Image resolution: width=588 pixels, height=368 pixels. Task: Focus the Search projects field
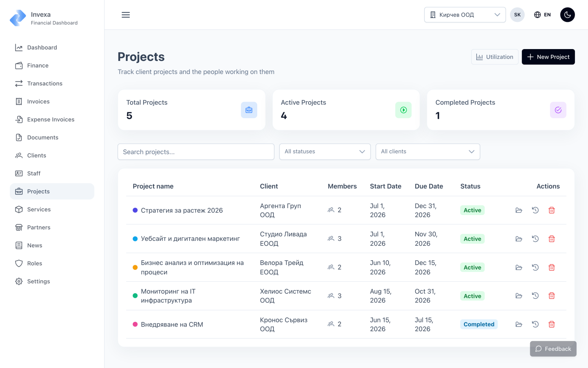click(x=196, y=152)
